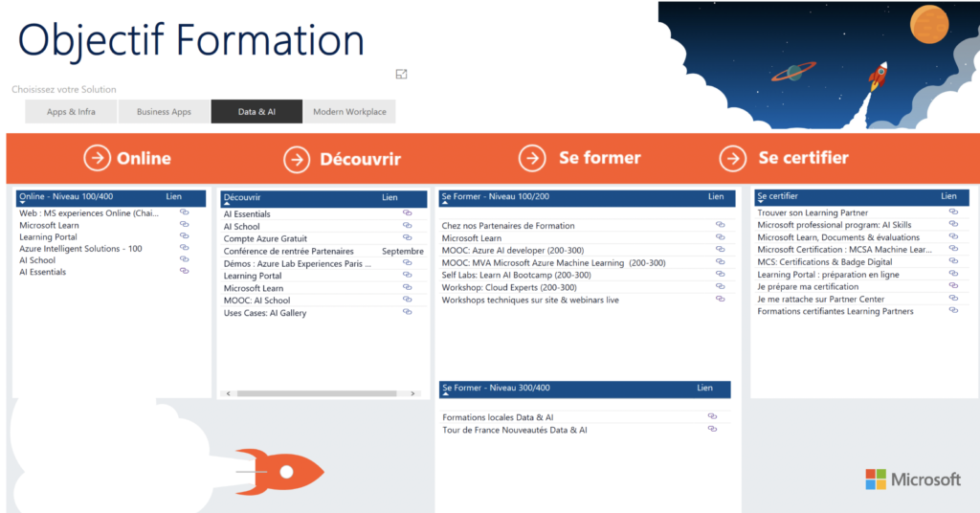The image size is (980, 513).
Task: Select the Apps & Infra solution tab
Action: [71, 111]
